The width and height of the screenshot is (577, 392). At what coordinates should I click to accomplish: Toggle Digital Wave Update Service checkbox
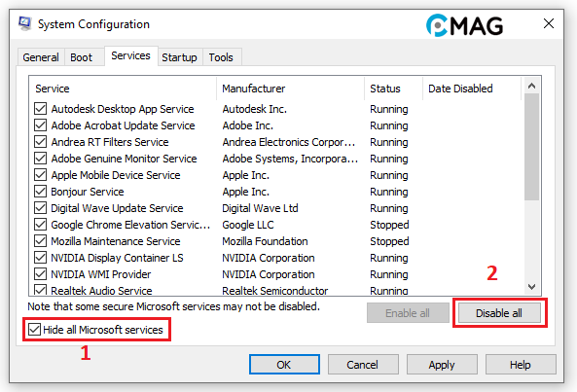point(40,208)
